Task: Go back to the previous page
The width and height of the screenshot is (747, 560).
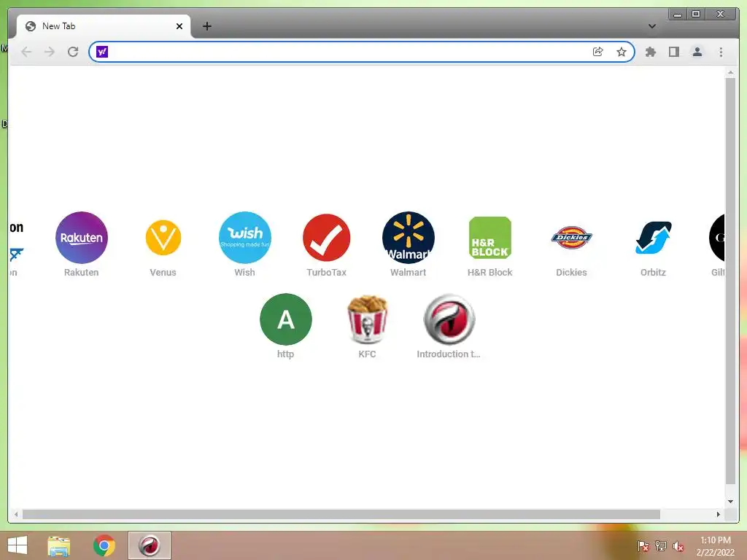Action: tap(27, 52)
